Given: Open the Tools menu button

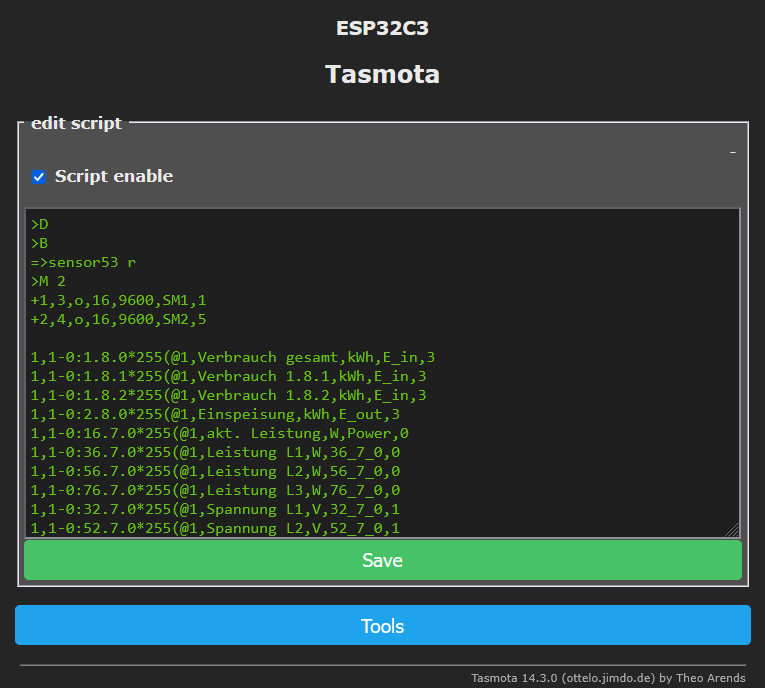Looking at the screenshot, I should tap(382, 626).
